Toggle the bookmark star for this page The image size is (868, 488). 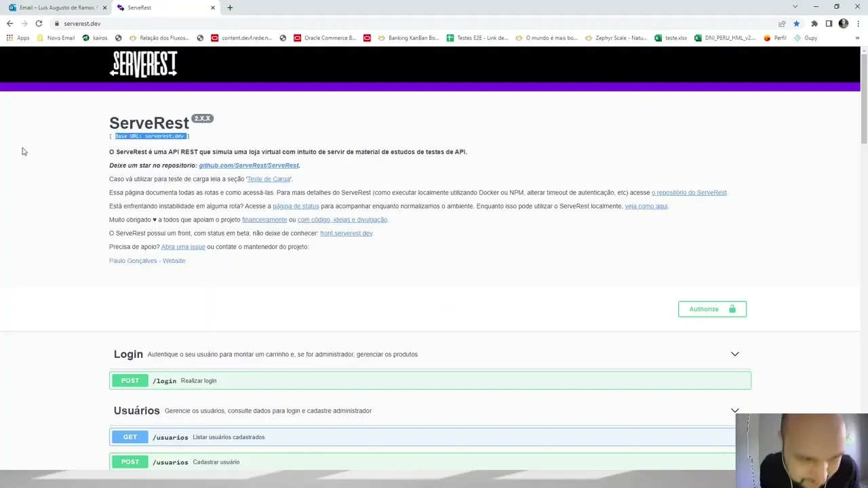click(797, 24)
